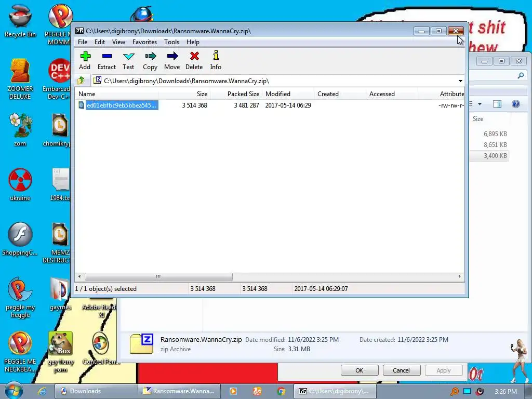Expand the address path dropdown

[x=460, y=81]
